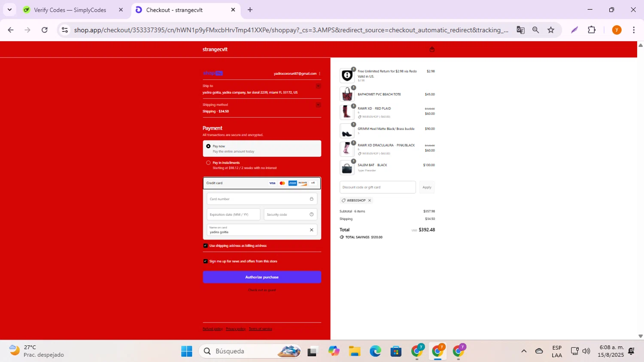Open the Privacy policy link
Image resolution: width=644 pixels, height=362 pixels.
[x=236, y=329]
